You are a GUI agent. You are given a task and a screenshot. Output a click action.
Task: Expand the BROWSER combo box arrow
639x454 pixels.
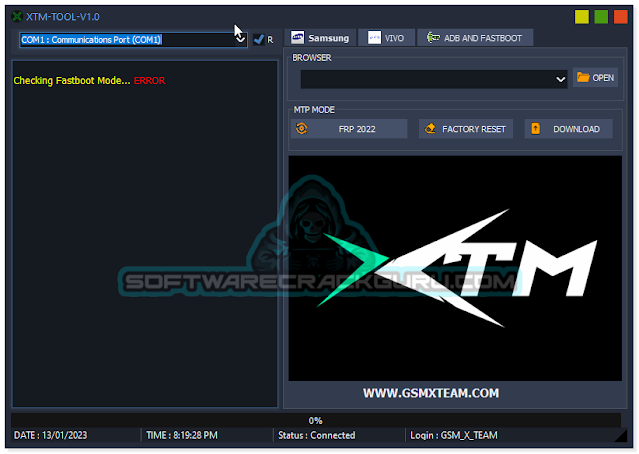pos(561,79)
